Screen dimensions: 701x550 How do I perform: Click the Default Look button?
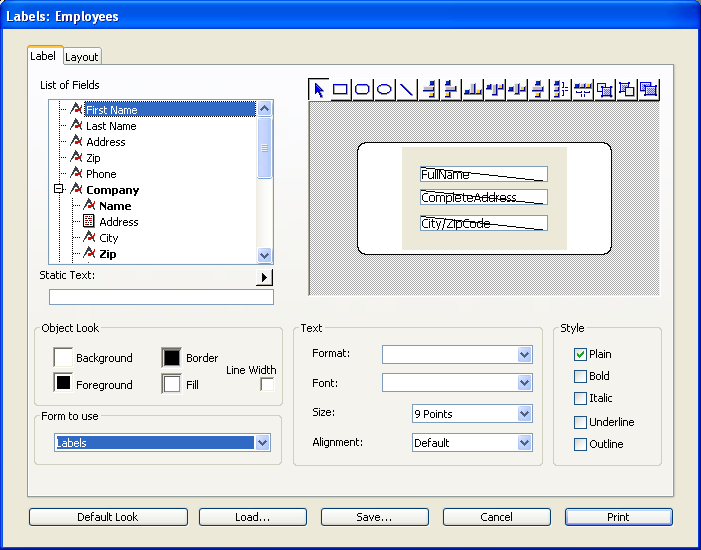point(108,517)
